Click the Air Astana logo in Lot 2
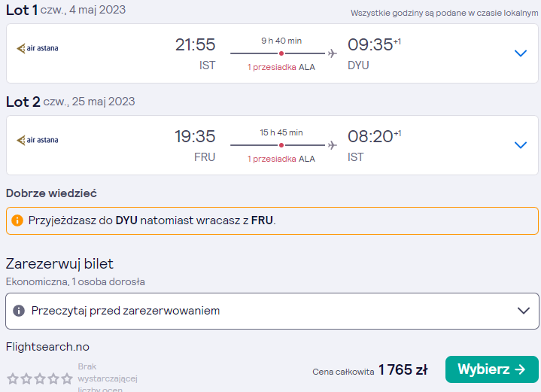This screenshot has width=541, height=392. click(38, 140)
